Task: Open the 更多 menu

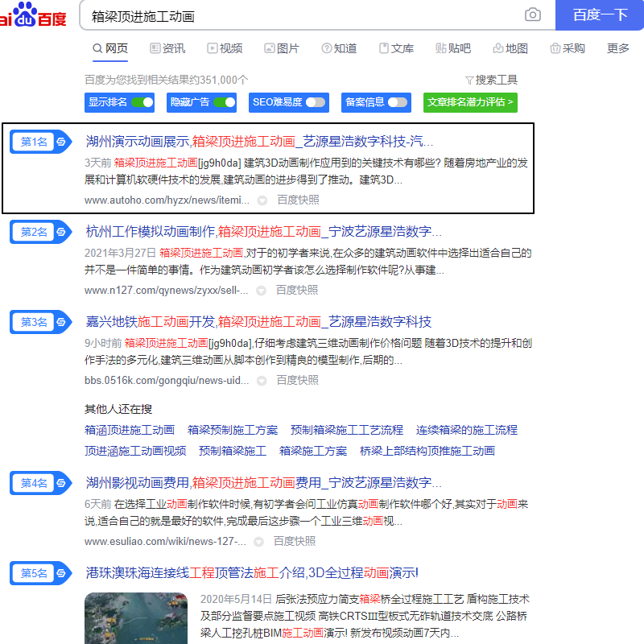Action: click(x=617, y=48)
